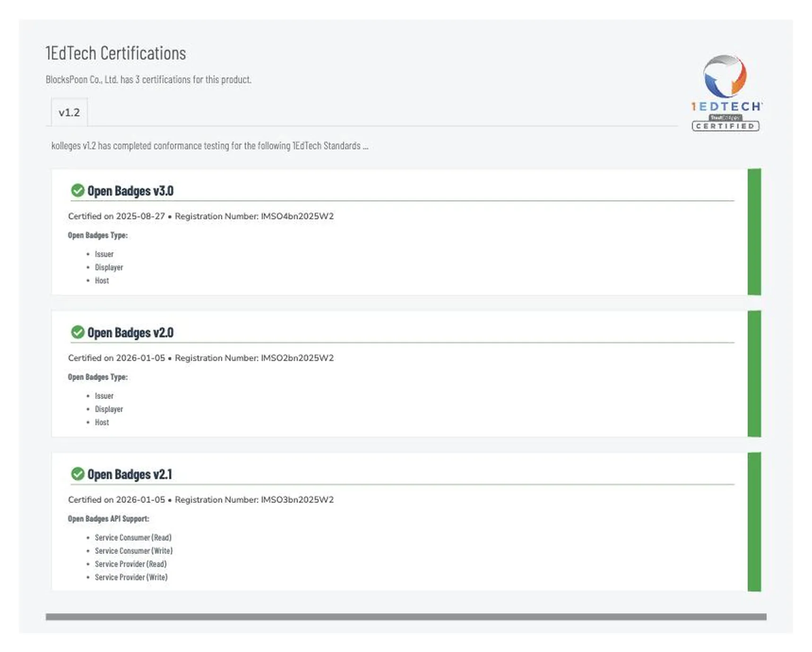Image resolution: width=812 pixels, height=652 pixels.
Task: Click registration line with IMSO4bn2025W2
Action: tap(201, 216)
